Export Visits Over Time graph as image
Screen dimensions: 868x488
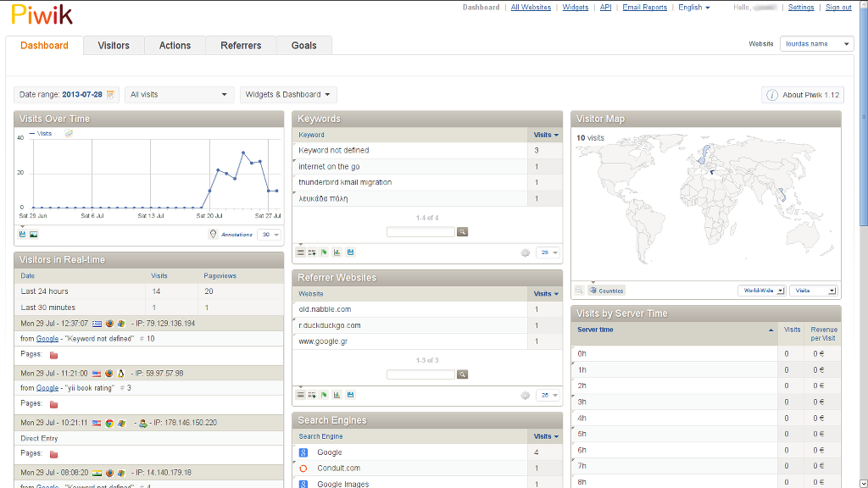point(34,235)
